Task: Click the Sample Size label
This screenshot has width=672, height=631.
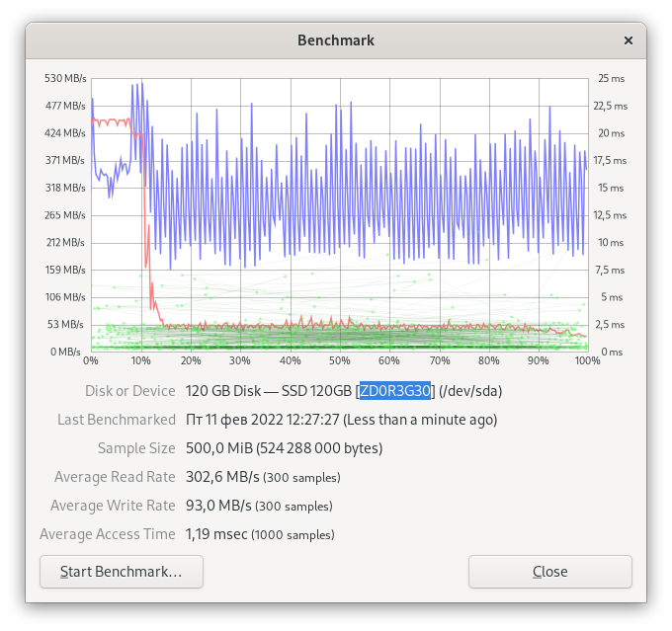Action: coord(136,448)
